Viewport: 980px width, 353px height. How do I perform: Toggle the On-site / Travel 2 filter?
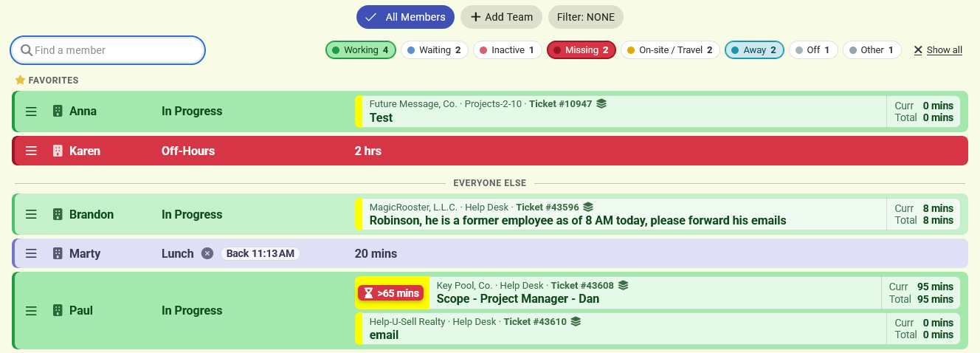click(x=670, y=50)
